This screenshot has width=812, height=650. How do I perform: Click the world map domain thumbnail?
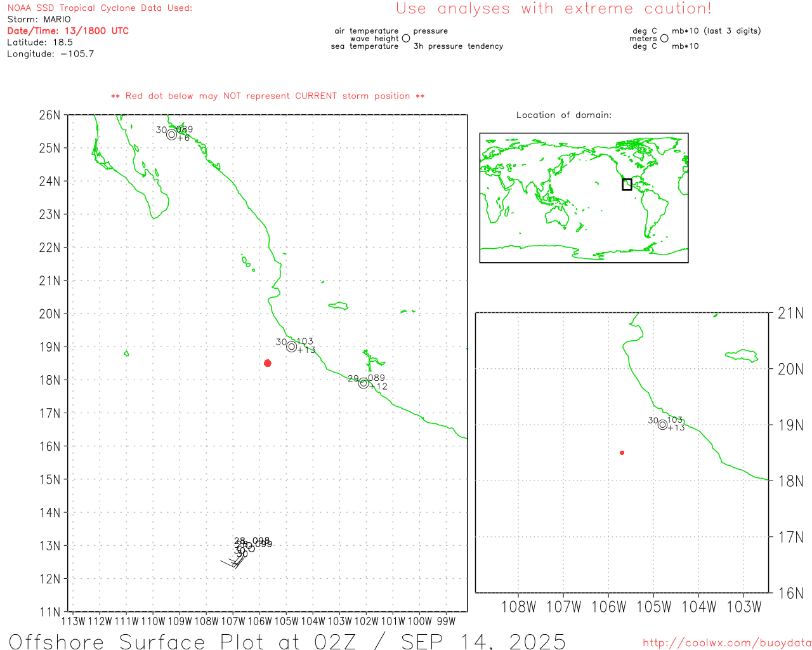point(584,197)
